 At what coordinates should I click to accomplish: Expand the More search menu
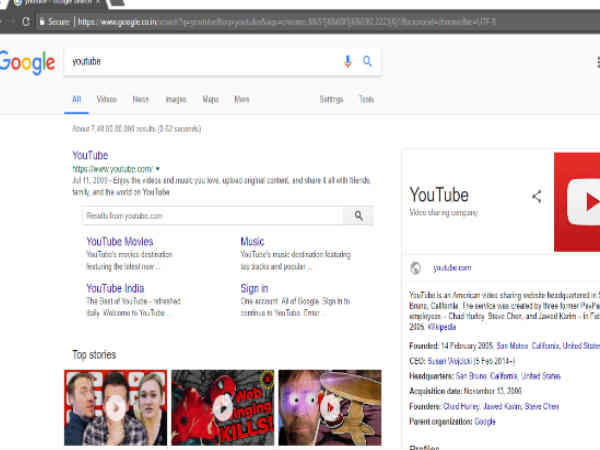click(242, 99)
